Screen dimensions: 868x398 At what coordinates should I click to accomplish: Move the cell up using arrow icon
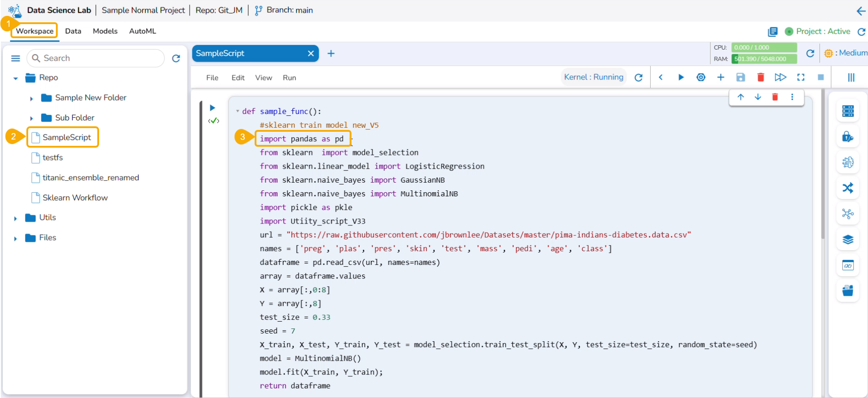coord(741,97)
